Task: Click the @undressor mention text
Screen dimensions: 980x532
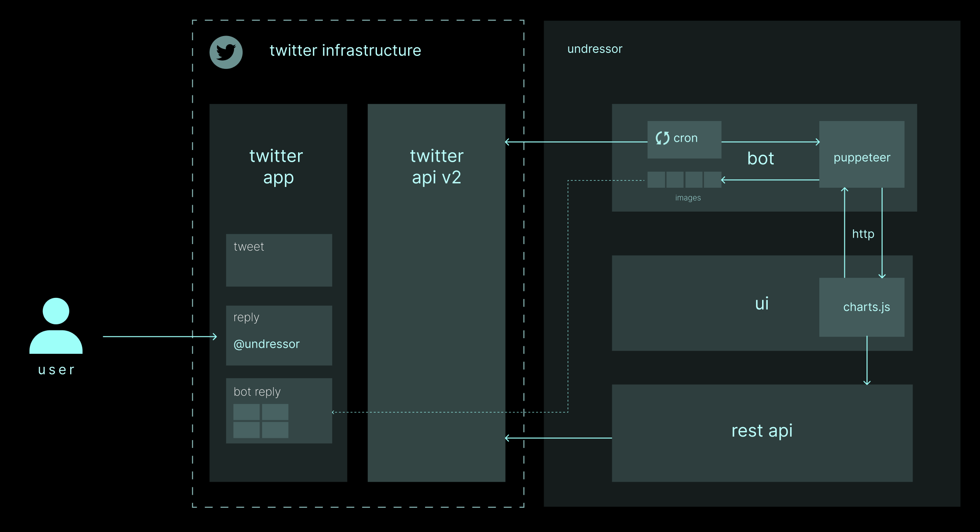Action: click(266, 344)
